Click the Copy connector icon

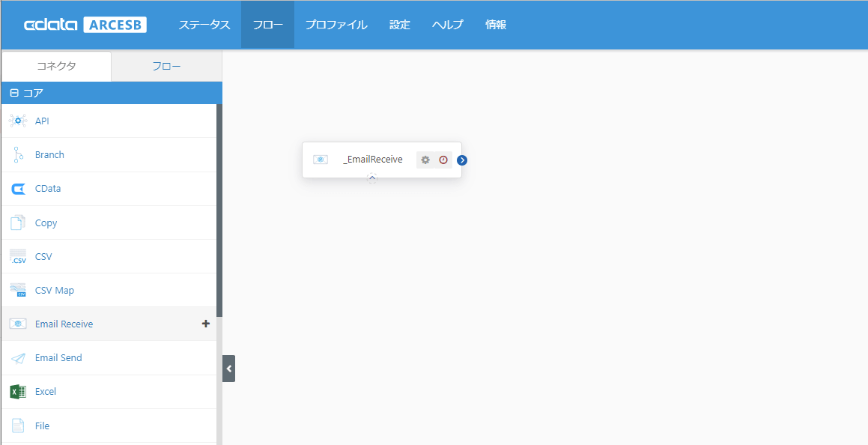(x=18, y=222)
